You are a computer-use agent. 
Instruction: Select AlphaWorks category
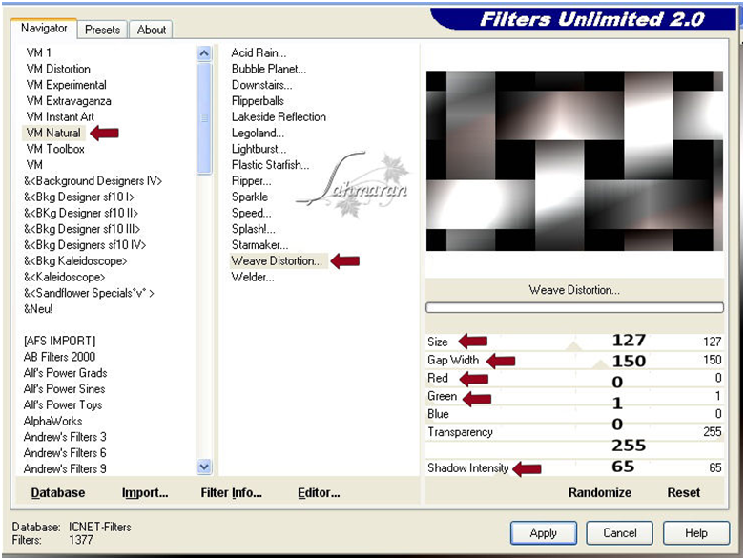pyautogui.click(x=52, y=421)
